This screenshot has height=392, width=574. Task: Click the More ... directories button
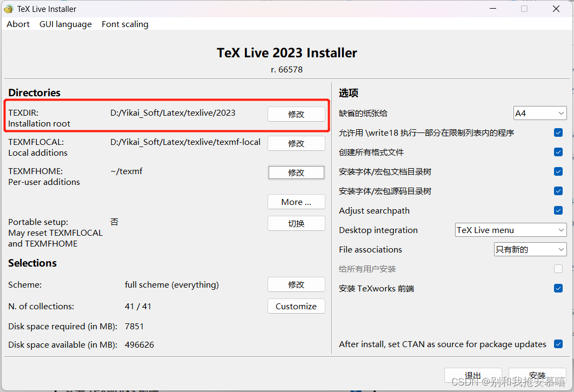tap(296, 202)
